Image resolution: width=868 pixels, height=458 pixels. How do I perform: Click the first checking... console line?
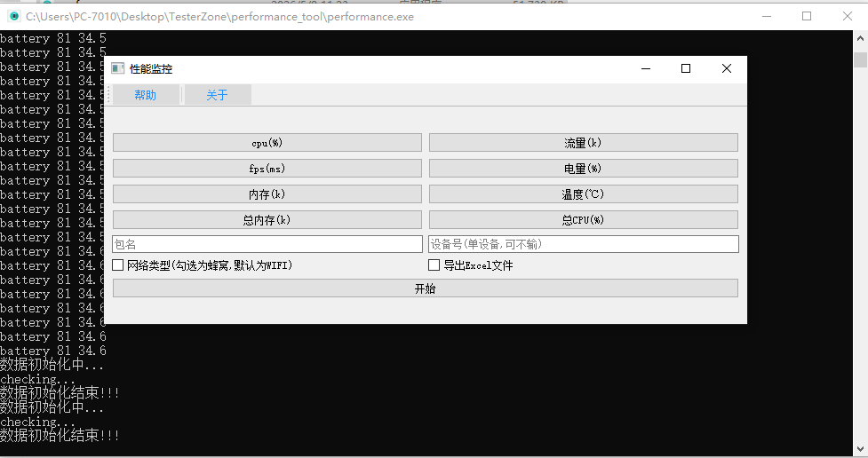pyautogui.click(x=37, y=380)
